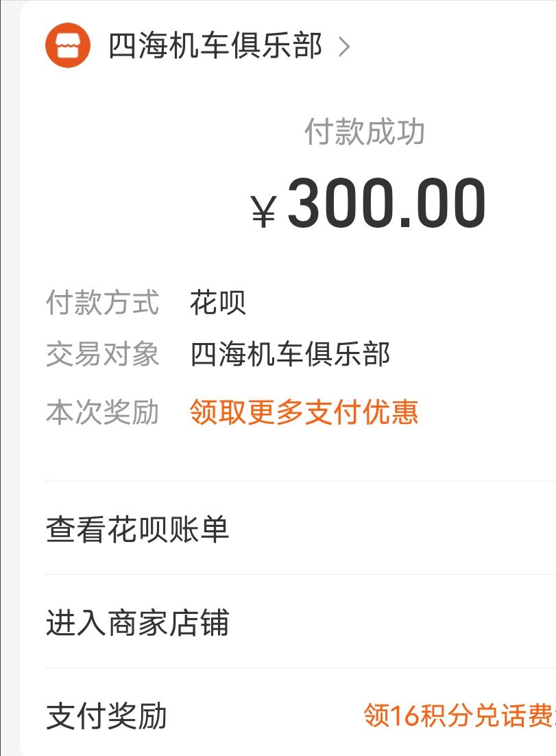Image resolution: width=556 pixels, height=756 pixels.
Task: Click the ¥ currency symbol
Action: [x=263, y=209]
